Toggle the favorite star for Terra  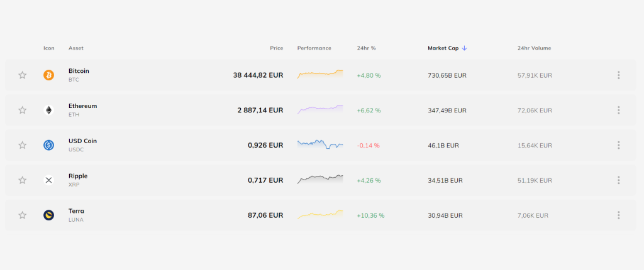[x=23, y=215]
